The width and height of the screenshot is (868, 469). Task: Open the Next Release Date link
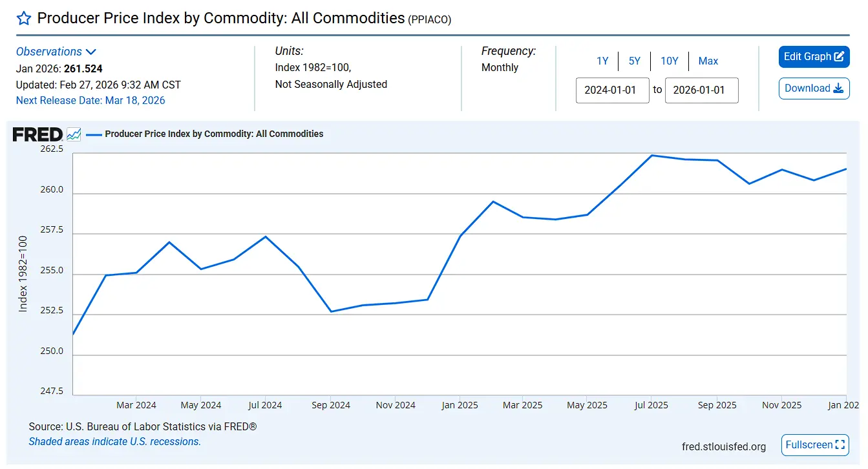point(90,100)
